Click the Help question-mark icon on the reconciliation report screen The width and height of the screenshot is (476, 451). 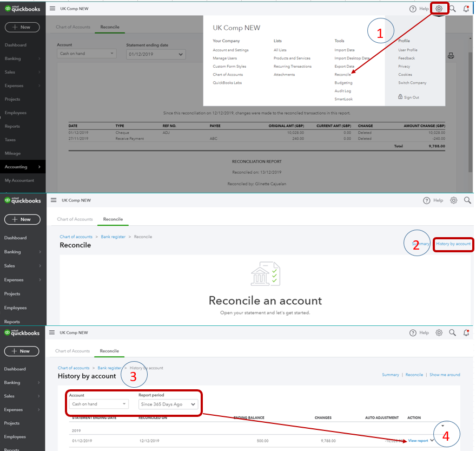pos(413,9)
